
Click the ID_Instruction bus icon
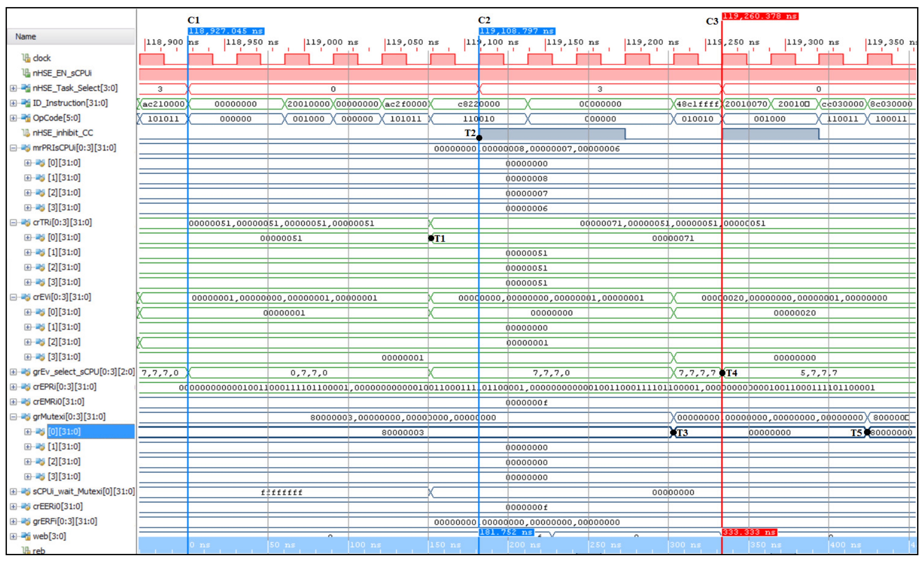click(x=26, y=103)
